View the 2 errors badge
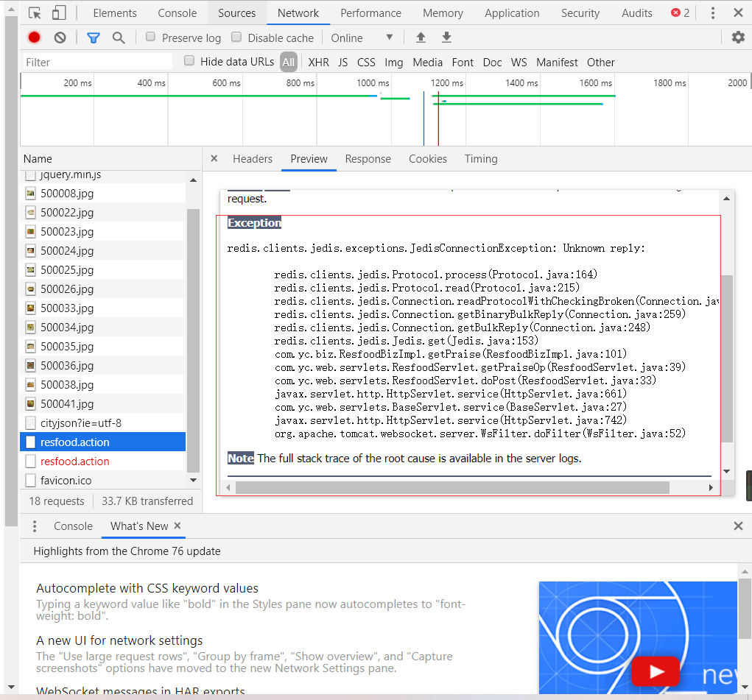Image resolution: width=752 pixels, height=700 pixels. click(680, 13)
